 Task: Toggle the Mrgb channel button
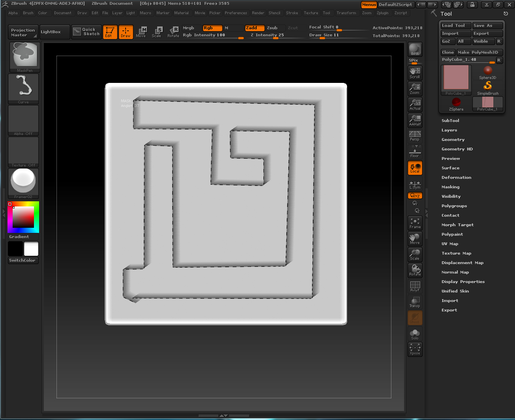click(191, 28)
